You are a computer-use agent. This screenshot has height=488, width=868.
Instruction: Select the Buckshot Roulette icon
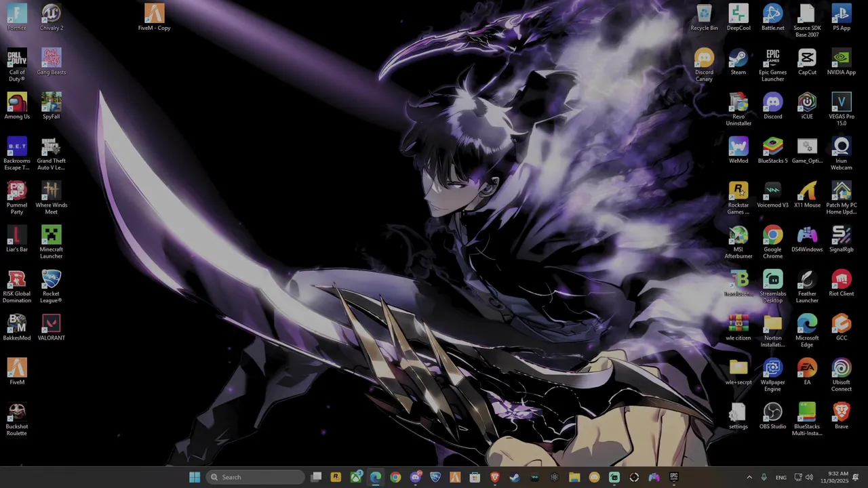tap(17, 420)
